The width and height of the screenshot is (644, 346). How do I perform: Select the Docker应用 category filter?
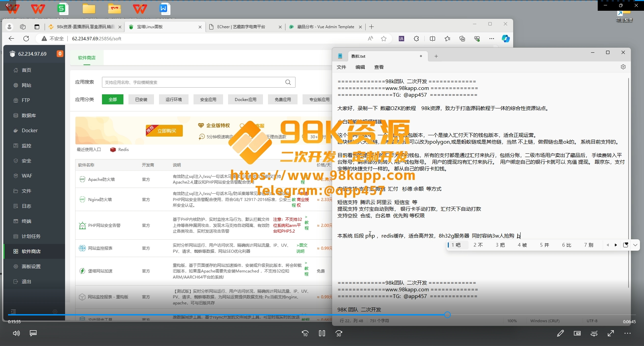tap(246, 99)
